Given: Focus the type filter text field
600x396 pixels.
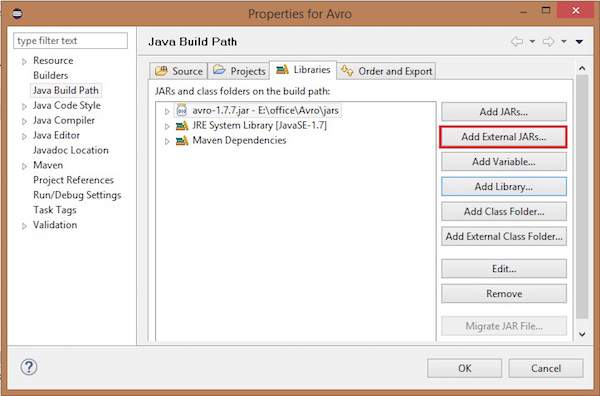Looking at the screenshot, I should [x=70, y=41].
